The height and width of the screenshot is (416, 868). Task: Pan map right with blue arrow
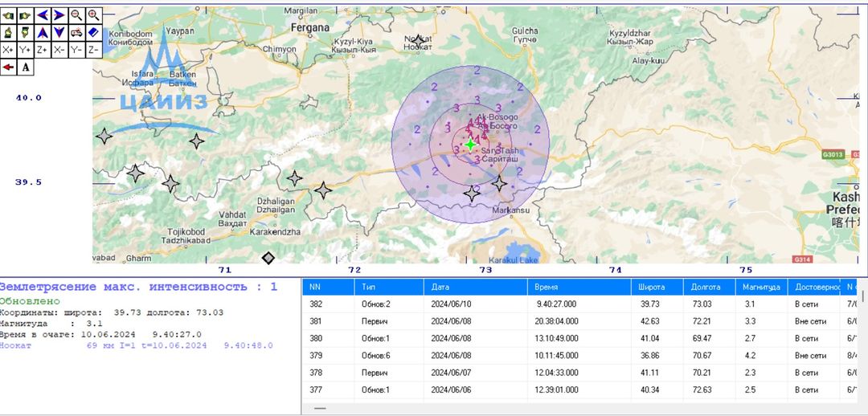tap(59, 14)
